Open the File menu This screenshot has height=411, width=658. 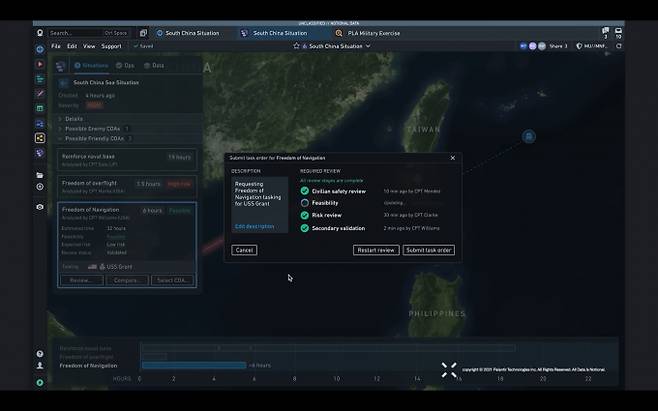click(56, 46)
